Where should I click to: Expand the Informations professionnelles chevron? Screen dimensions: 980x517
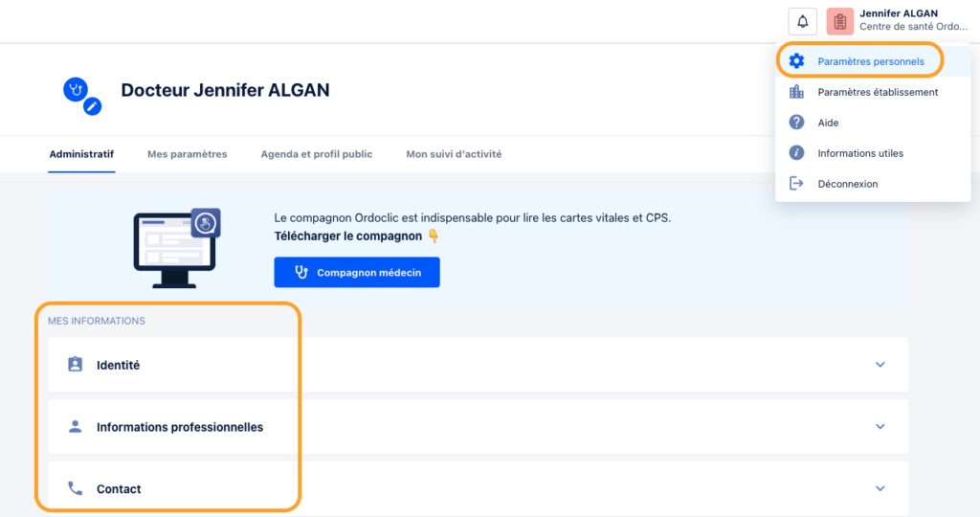click(880, 426)
